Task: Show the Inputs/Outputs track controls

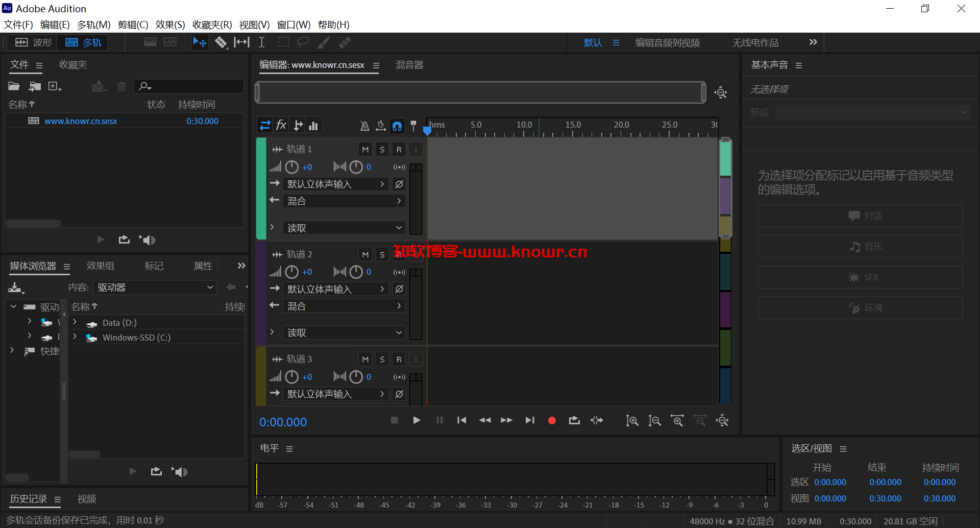Action: [265, 125]
